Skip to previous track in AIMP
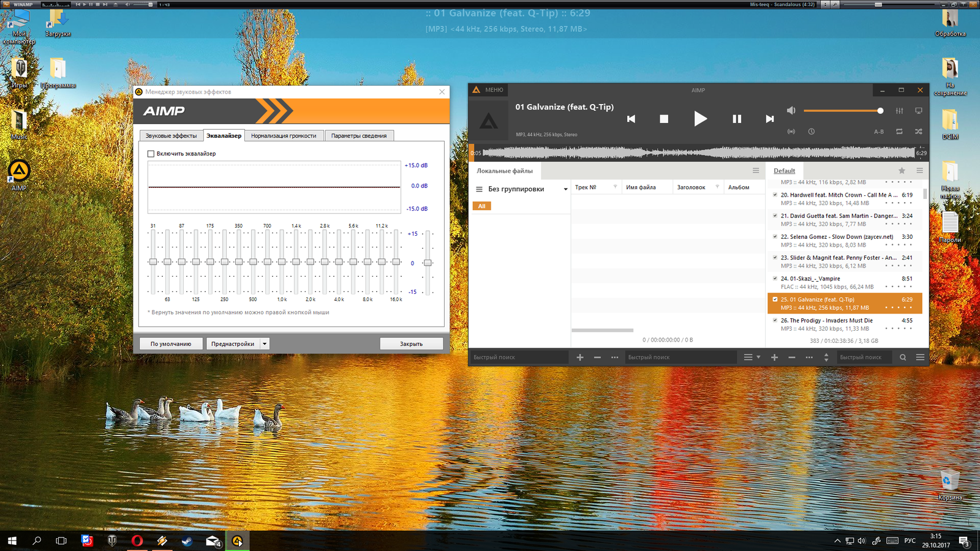This screenshot has height=551, width=980. 631,119
